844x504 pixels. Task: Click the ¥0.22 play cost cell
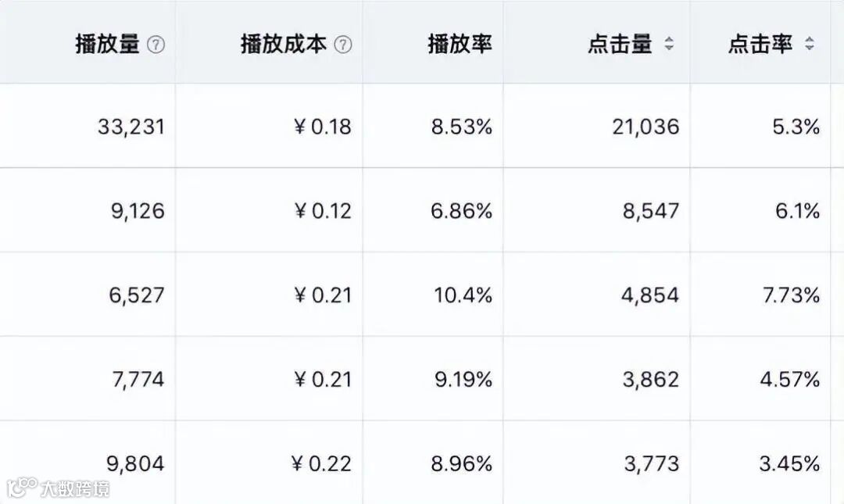point(323,464)
